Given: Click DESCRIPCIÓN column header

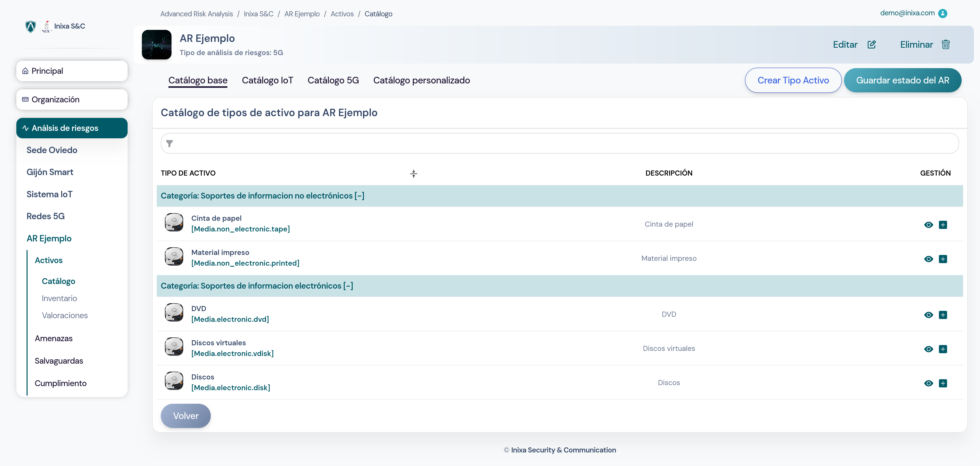Looking at the screenshot, I should pos(669,173).
